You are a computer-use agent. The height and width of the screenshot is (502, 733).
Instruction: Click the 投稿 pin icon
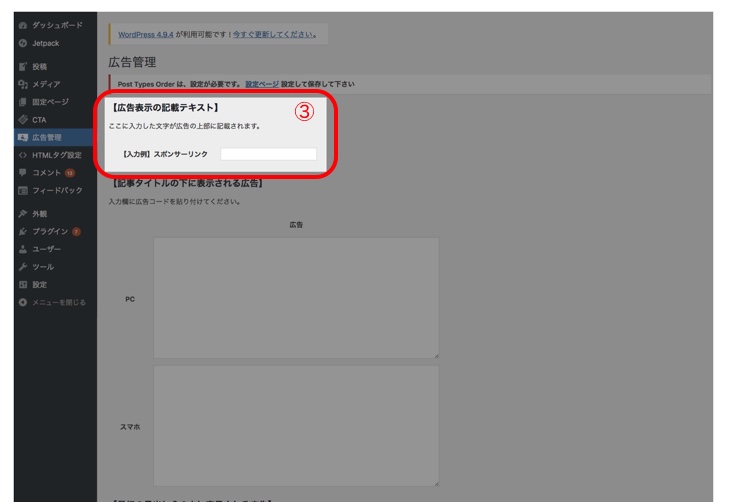point(23,67)
